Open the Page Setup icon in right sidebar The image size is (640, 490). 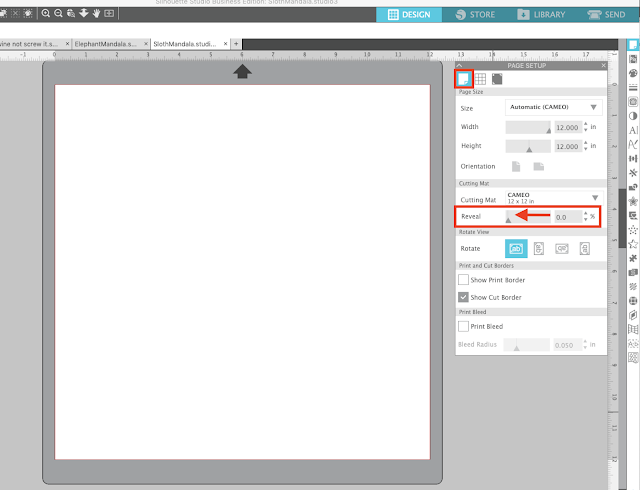tap(633, 45)
